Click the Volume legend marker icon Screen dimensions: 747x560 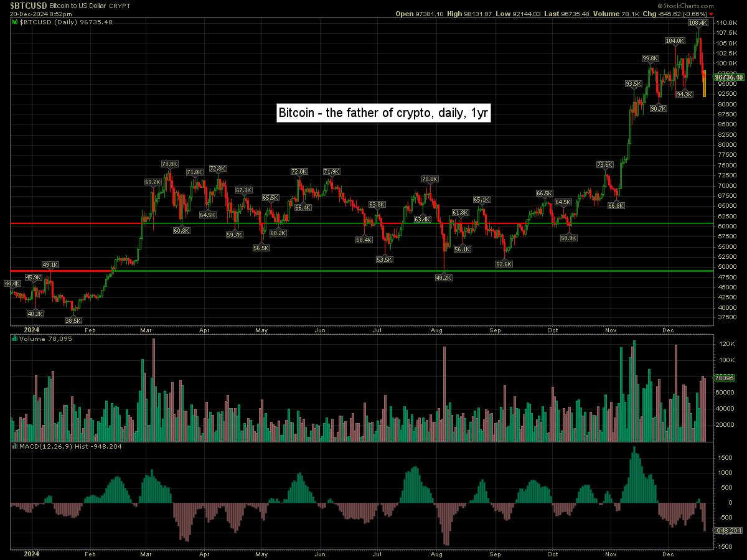15,339
